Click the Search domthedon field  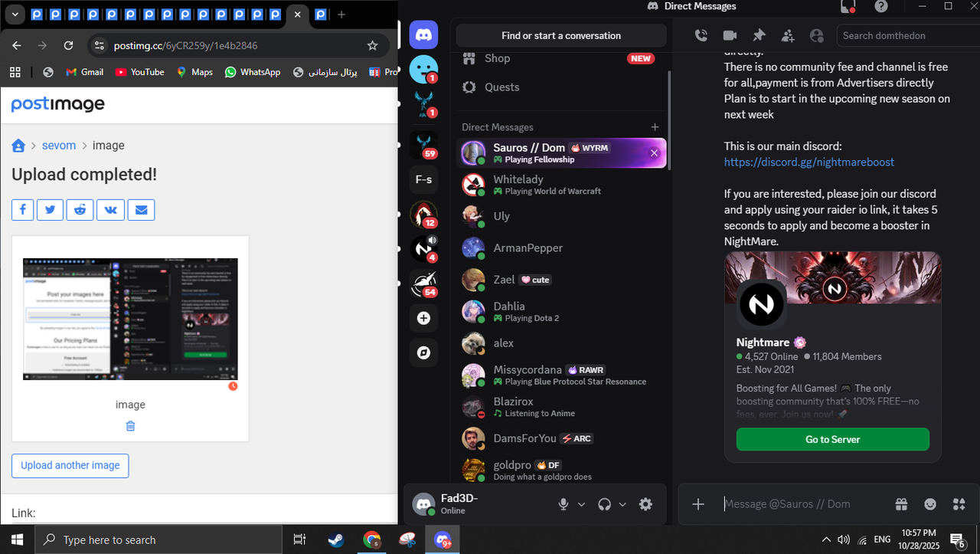908,35
